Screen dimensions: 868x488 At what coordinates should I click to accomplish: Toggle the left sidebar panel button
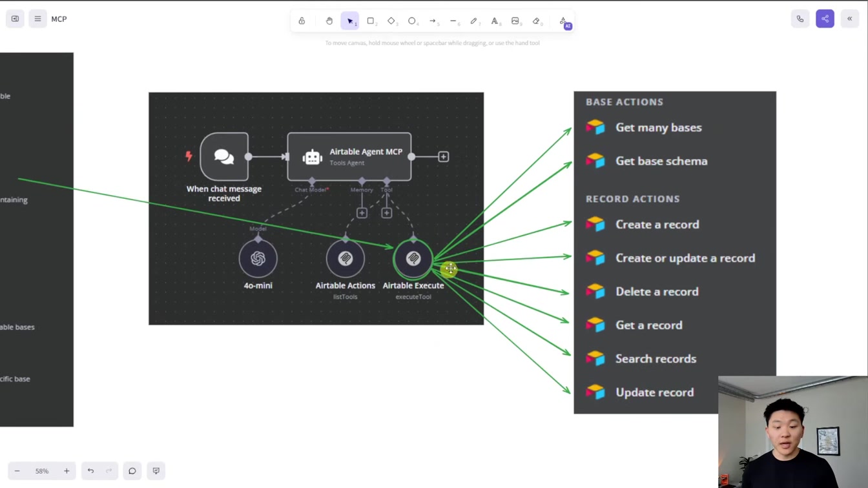point(15,19)
